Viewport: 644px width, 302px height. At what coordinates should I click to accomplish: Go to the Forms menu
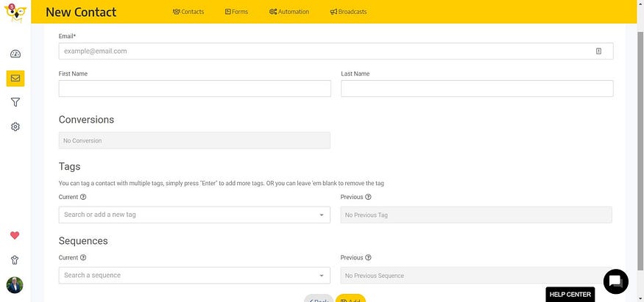[x=236, y=12]
